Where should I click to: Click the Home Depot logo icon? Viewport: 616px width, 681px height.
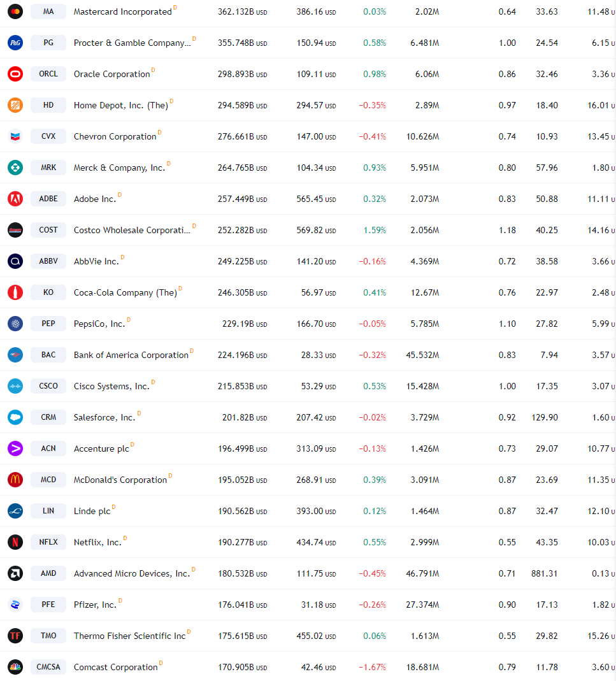point(15,105)
